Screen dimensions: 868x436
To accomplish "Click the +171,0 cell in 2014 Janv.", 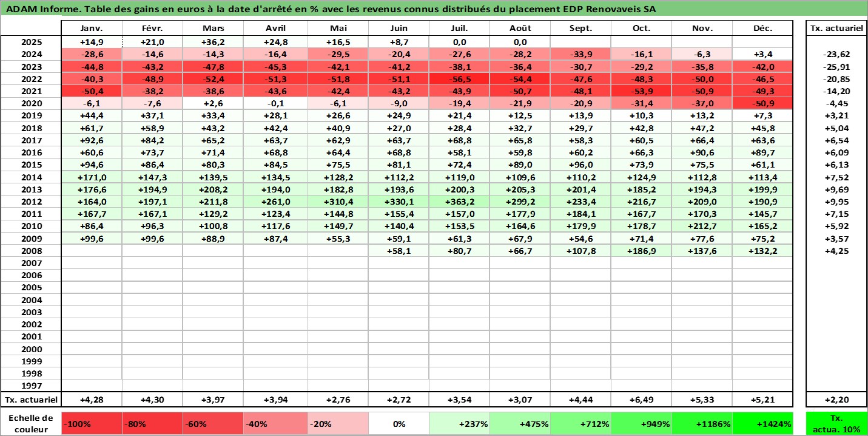I will coord(92,177).
